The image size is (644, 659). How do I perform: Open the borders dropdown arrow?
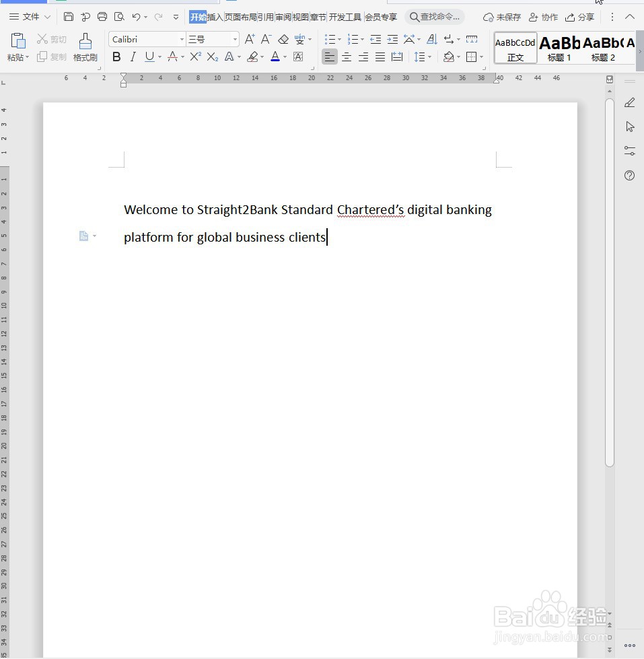481,57
